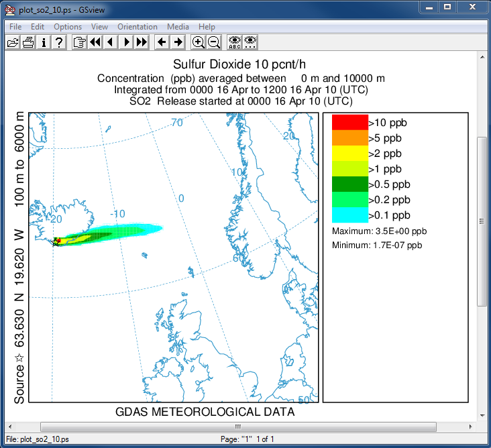491x448 pixels.
Task: Open the File menu
Action: pos(15,27)
